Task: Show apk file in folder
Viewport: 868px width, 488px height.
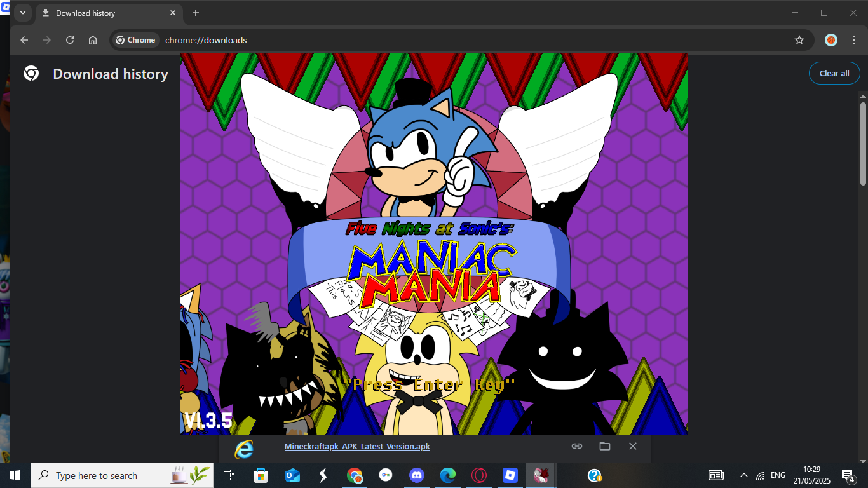Action: 605,446
